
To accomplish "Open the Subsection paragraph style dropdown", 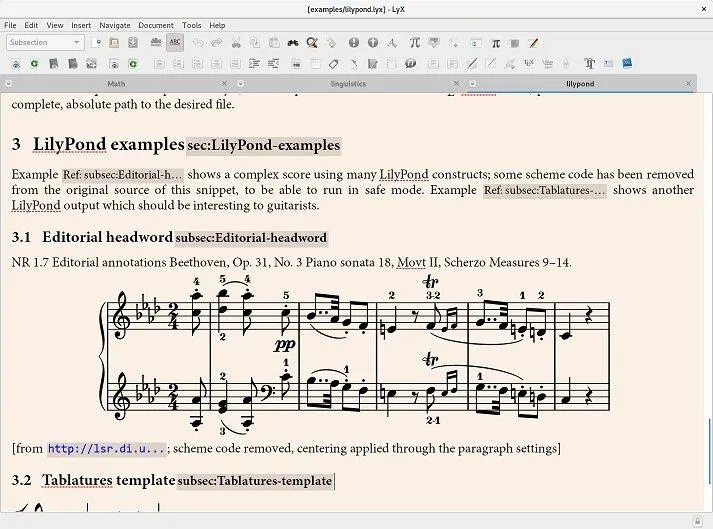I will [45, 43].
